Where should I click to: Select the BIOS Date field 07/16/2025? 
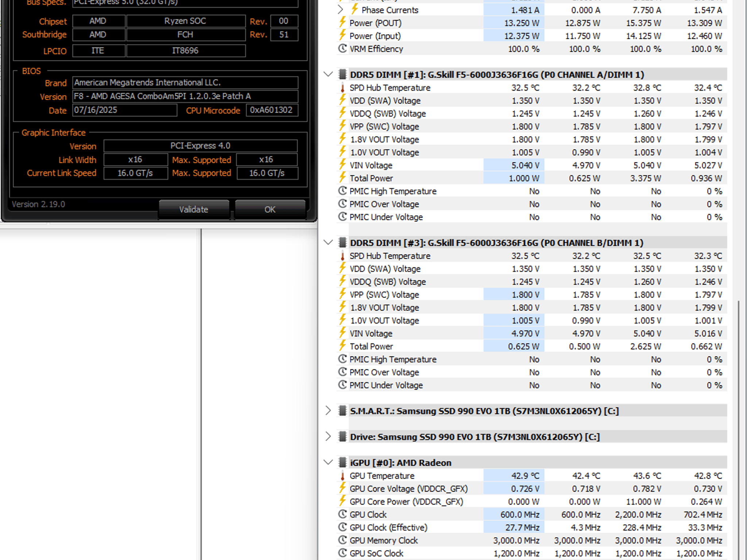pos(125,110)
